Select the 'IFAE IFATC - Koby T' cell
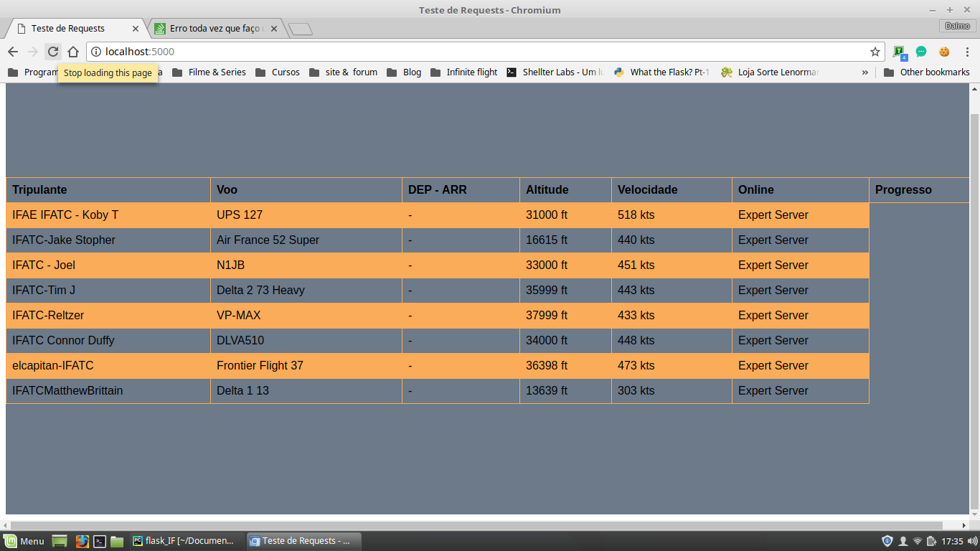The image size is (980, 551). tap(108, 215)
